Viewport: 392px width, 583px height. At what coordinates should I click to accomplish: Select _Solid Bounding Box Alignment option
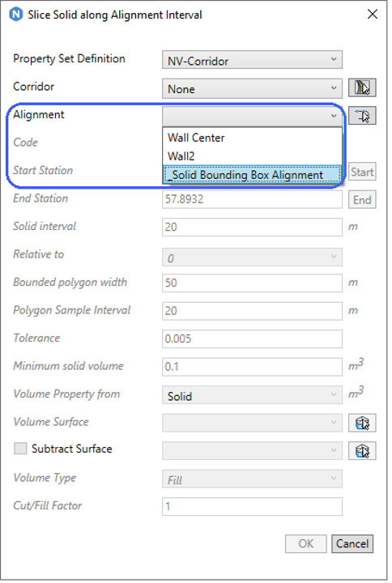(252, 175)
